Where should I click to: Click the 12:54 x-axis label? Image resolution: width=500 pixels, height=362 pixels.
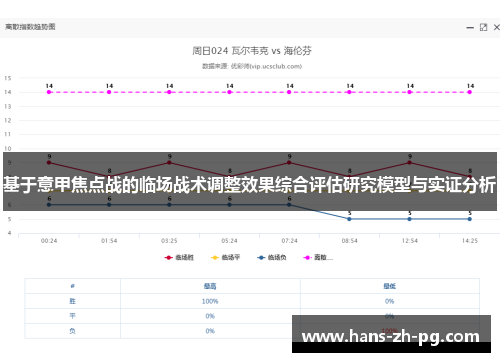(x=410, y=241)
